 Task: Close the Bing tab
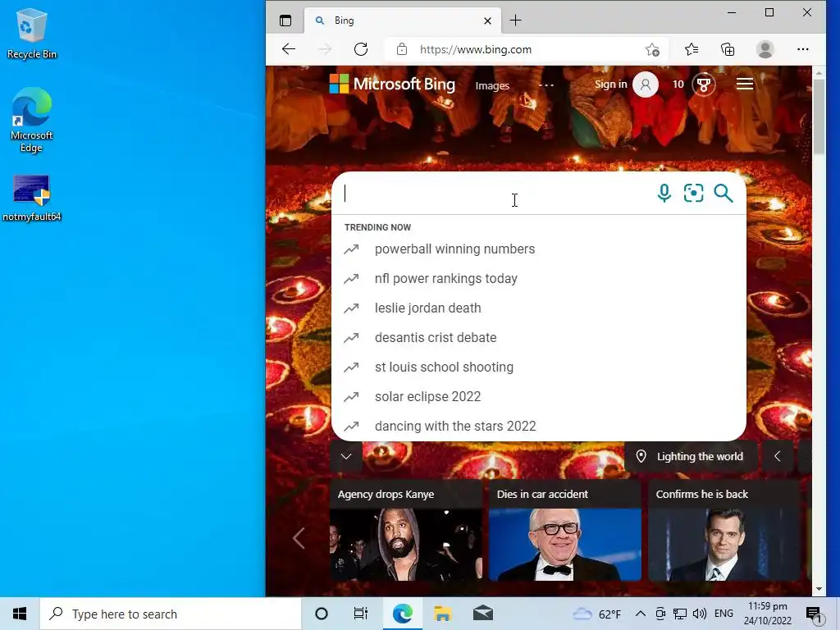(x=487, y=21)
